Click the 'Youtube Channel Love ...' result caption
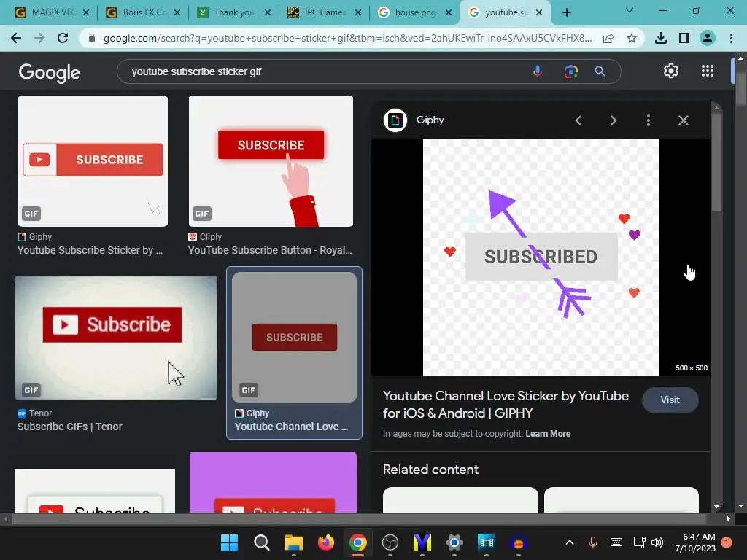Screen dimensions: 747x560 pos(291,427)
